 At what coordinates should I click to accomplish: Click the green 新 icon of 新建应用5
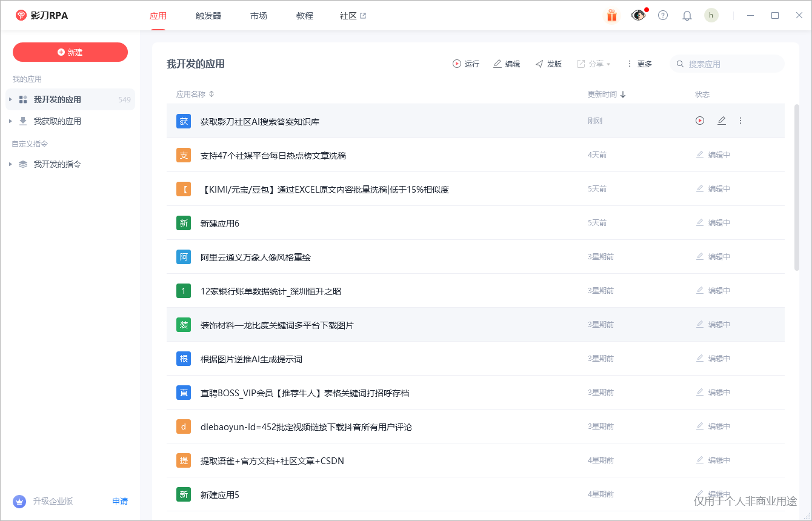tap(184, 494)
